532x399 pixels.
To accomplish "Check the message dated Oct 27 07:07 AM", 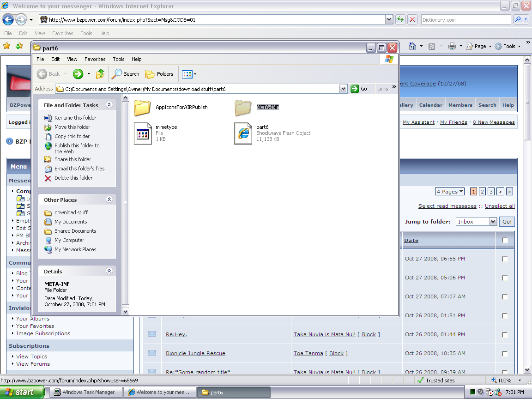I will 505,297.
